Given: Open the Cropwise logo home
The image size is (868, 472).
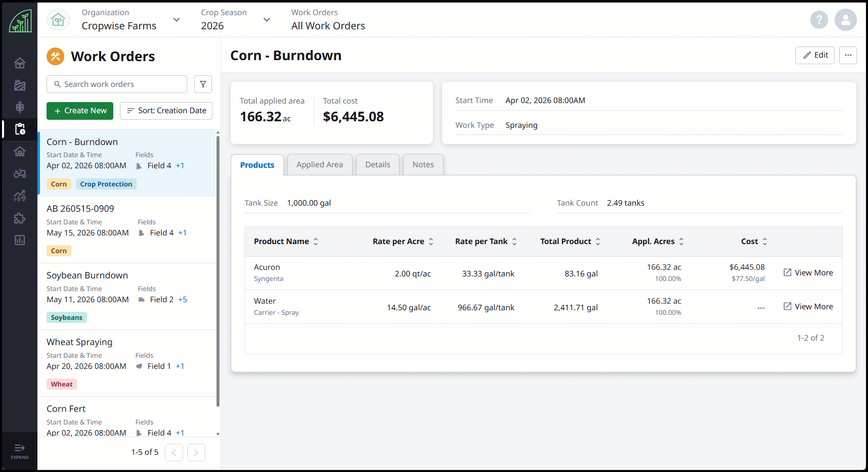Looking at the screenshot, I should point(20,21).
